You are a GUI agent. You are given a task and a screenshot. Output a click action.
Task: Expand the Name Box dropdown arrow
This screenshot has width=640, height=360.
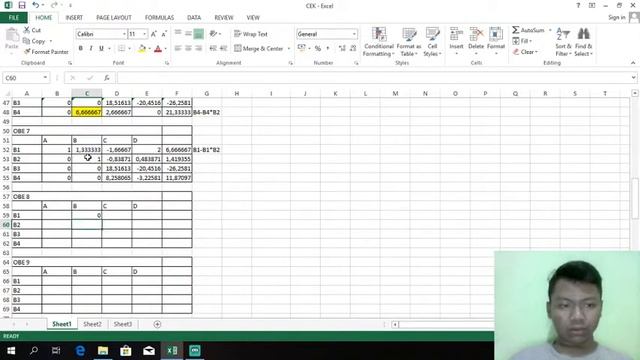pos(45,78)
